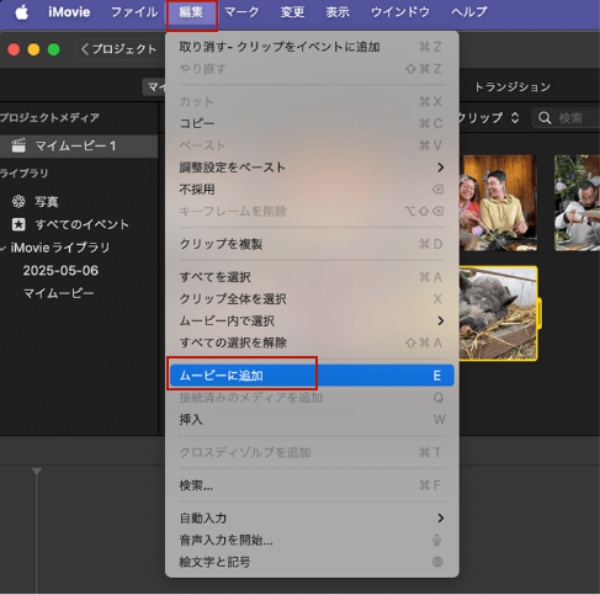Screen dimensions: 600x595
Task: Open the ファイル menu
Action: 134,12
